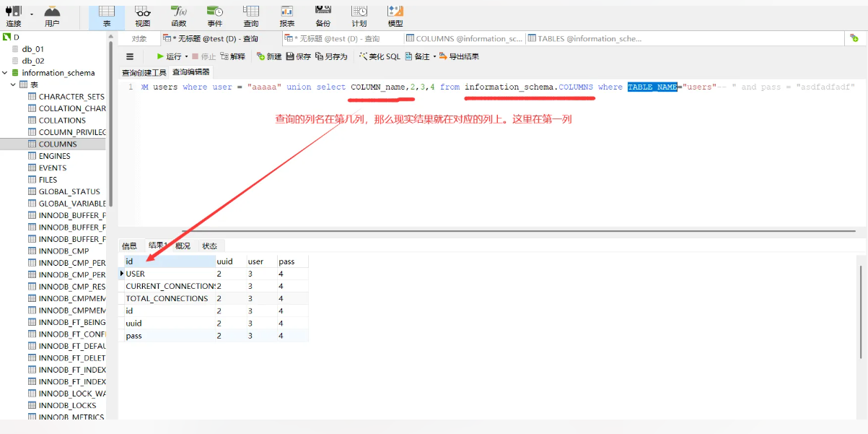Collapse the information_schema database node
The height and width of the screenshot is (434, 868).
(x=5, y=73)
